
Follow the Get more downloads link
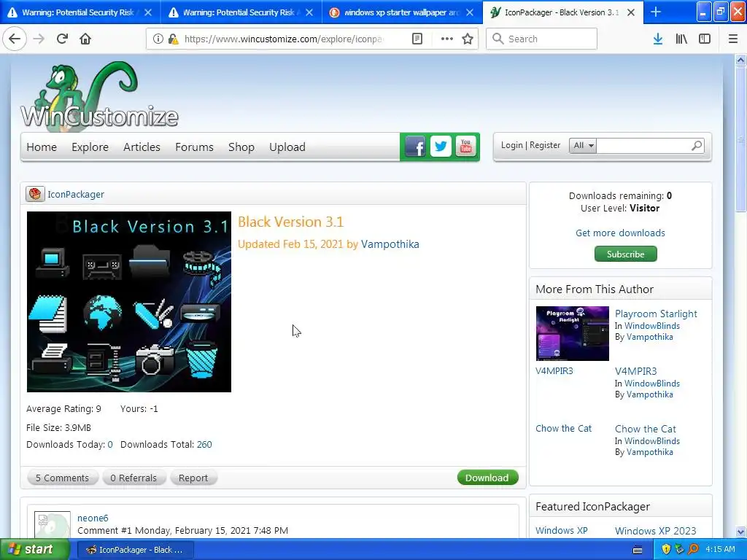click(620, 233)
